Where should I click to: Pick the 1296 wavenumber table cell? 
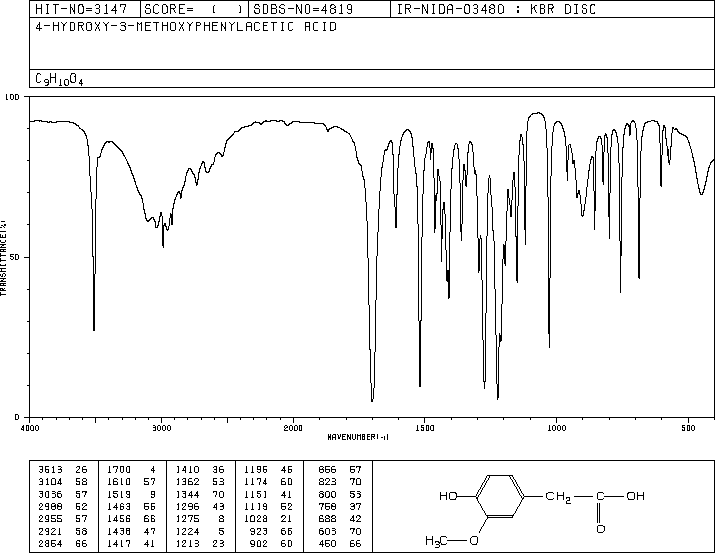pyautogui.click(x=188, y=506)
